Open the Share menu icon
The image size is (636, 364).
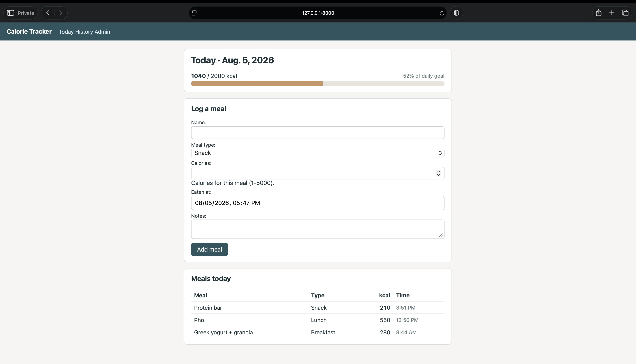tap(598, 13)
